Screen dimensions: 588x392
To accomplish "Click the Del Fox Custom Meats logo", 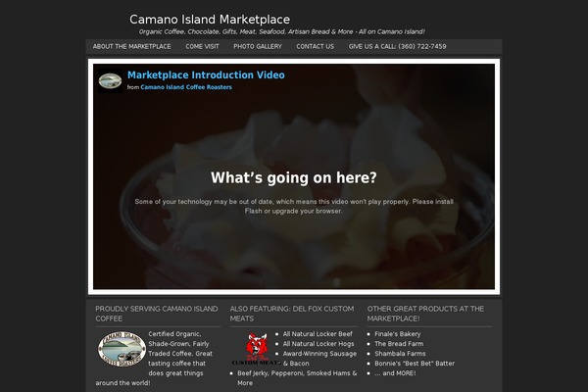I will [x=257, y=349].
